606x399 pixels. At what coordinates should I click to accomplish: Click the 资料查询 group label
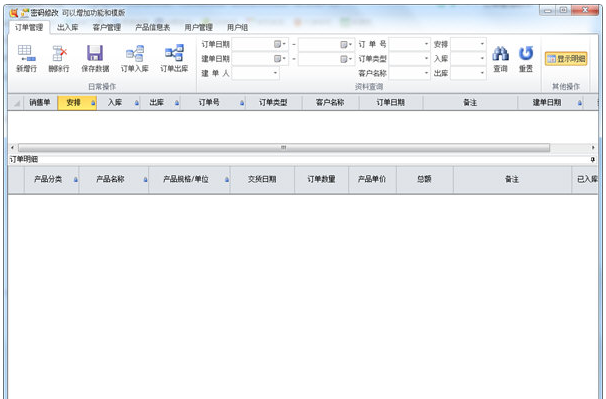tap(369, 87)
